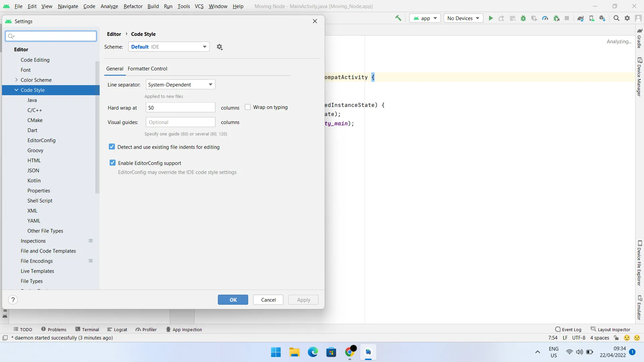Image resolution: width=644 pixels, height=362 pixels.
Task: Open the Line separator dropdown
Action: [180, 84]
